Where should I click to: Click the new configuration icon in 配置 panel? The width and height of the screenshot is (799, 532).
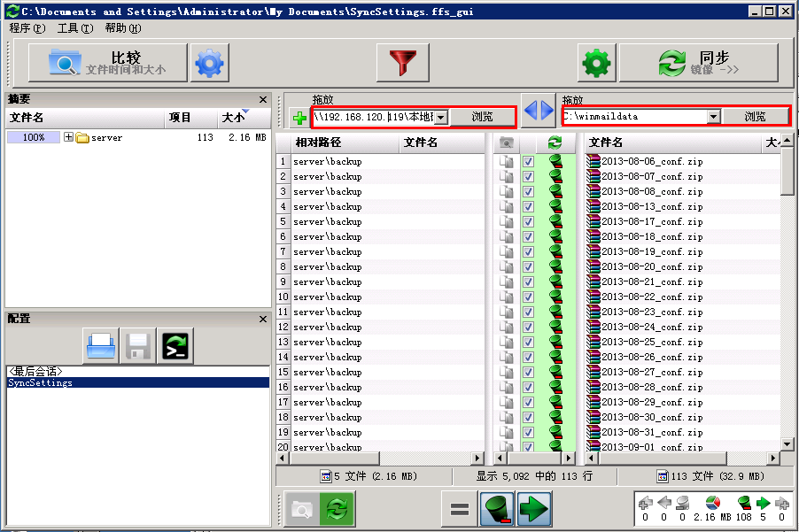pyautogui.click(x=101, y=346)
